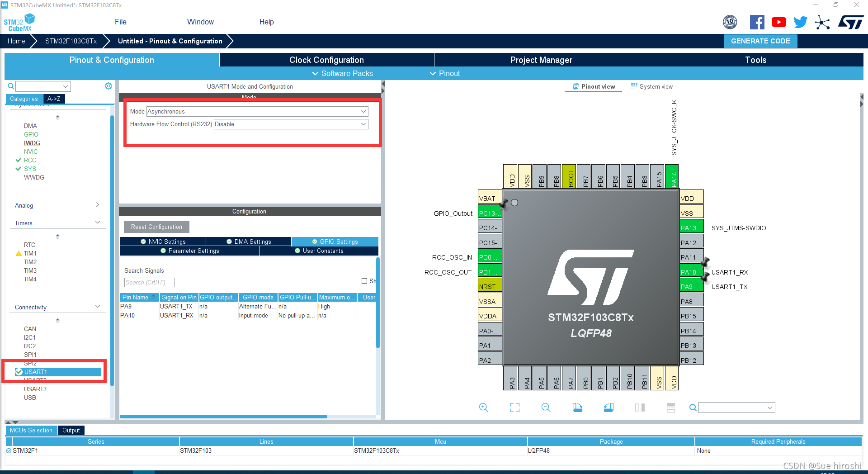Click the horizontal scrollbar under GPIO table
Screen dimensions: 868x474
click(223, 417)
